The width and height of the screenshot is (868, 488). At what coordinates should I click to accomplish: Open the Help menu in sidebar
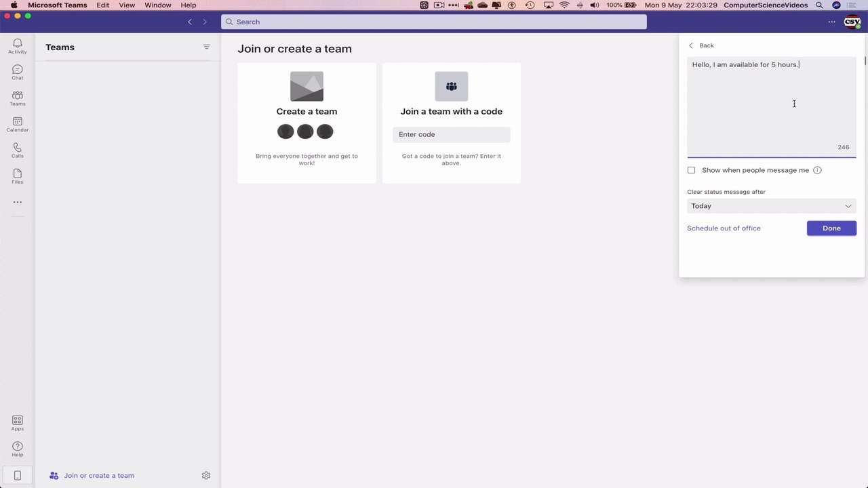click(17, 449)
